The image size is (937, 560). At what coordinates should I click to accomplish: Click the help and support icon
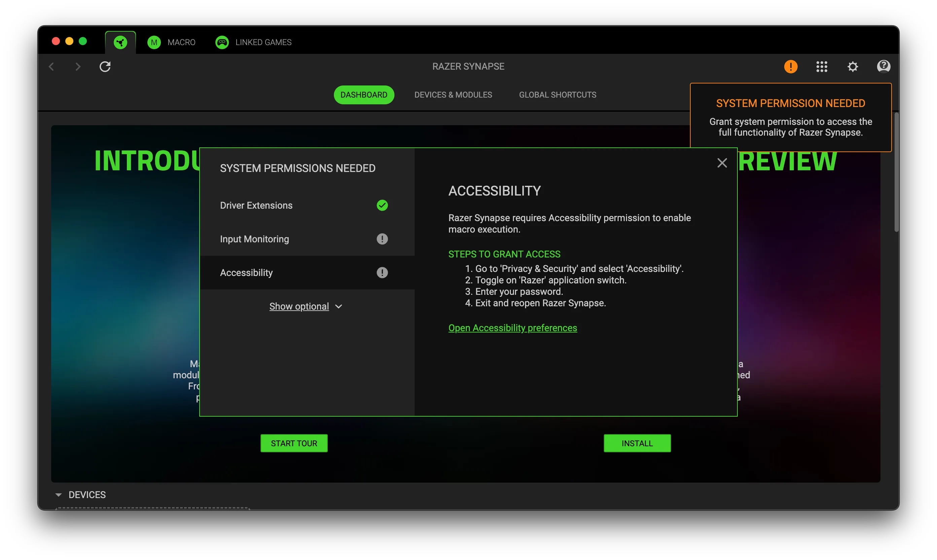tap(883, 66)
